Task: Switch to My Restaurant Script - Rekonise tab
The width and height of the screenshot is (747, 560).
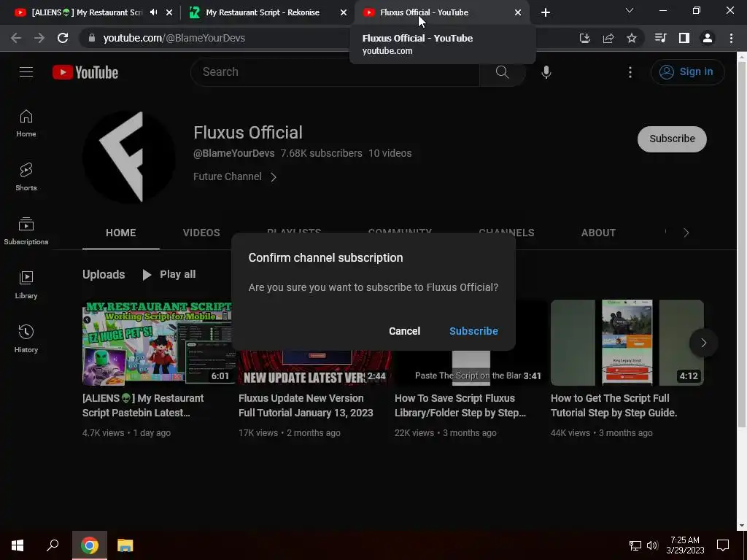Action: coord(263,12)
